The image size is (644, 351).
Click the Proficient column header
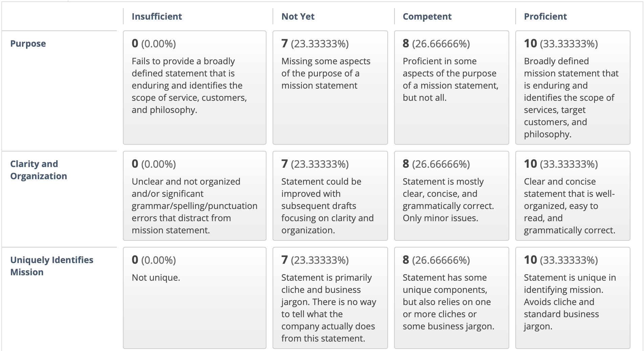pos(545,16)
